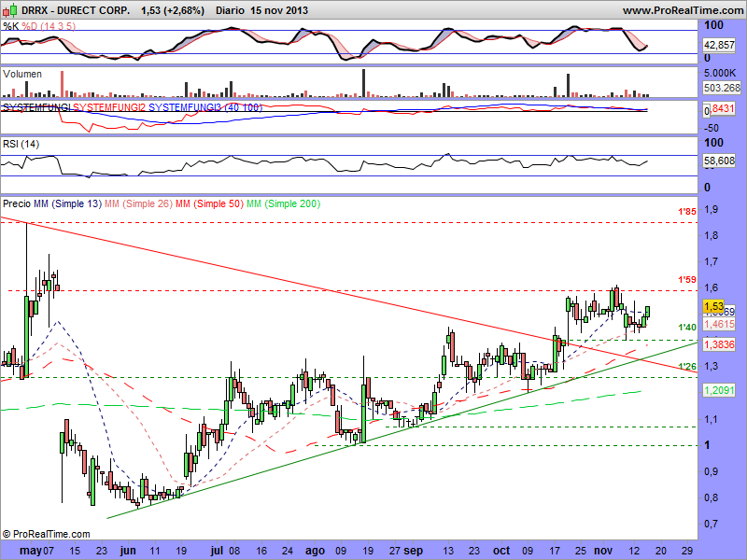The image size is (747, 560).
Task: Click the -50 axis label
Action: [x=712, y=128]
